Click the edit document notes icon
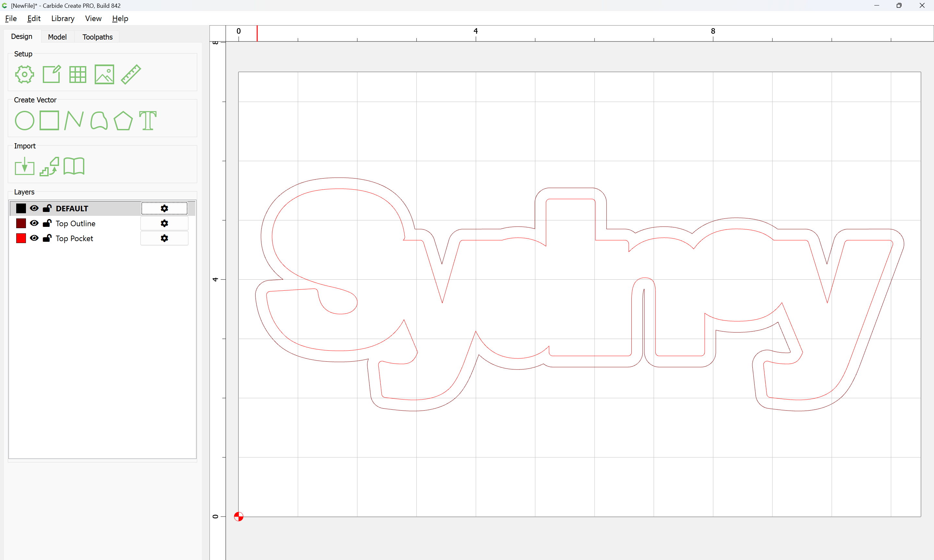Screen dimensions: 934x560 point(51,74)
